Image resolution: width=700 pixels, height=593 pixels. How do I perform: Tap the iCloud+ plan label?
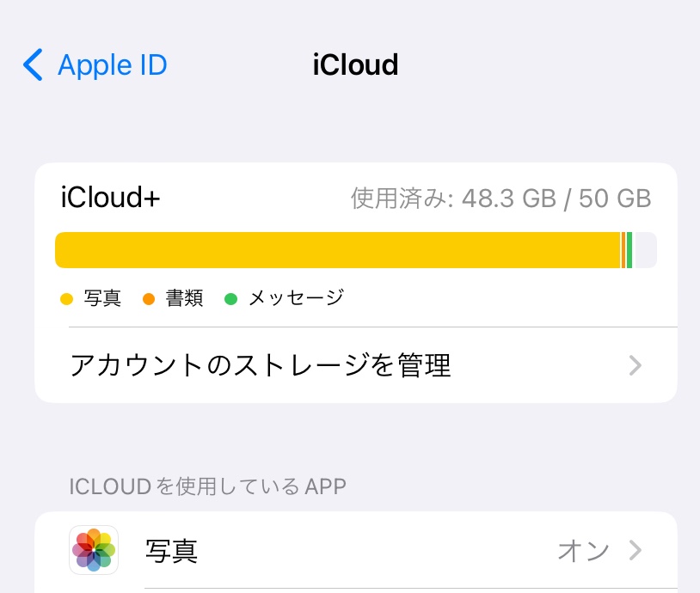pyautogui.click(x=111, y=199)
